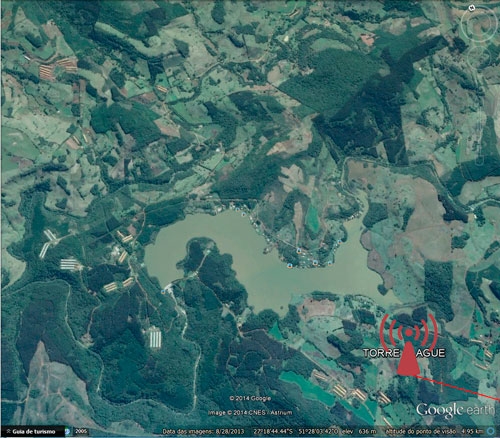The image size is (500, 438).
Task: Click the streaming status circle in the status bar
Action: tap(490, 431)
